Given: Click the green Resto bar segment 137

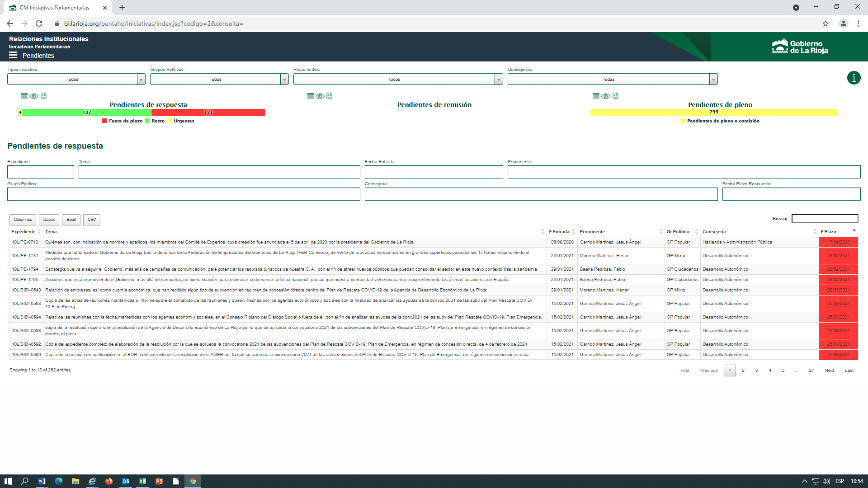Looking at the screenshot, I should (x=87, y=113).
